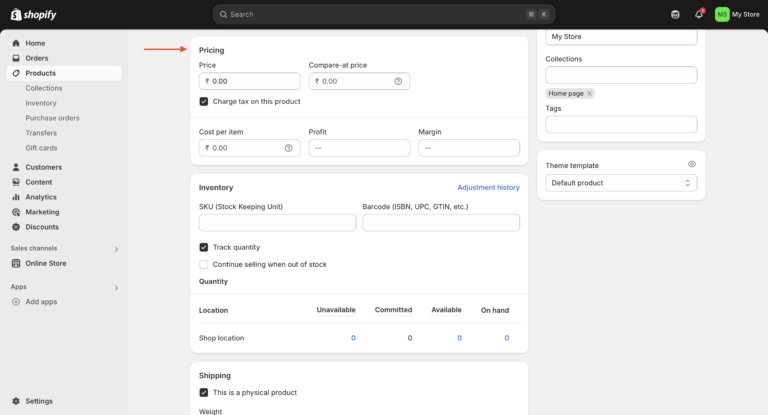
Task: Open the Adjustment history link
Action: click(488, 187)
